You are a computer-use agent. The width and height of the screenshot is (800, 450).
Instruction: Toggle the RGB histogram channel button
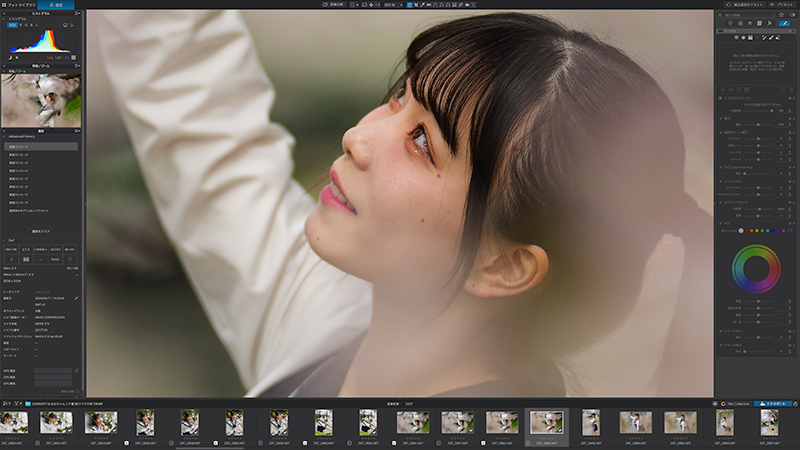[12, 25]
